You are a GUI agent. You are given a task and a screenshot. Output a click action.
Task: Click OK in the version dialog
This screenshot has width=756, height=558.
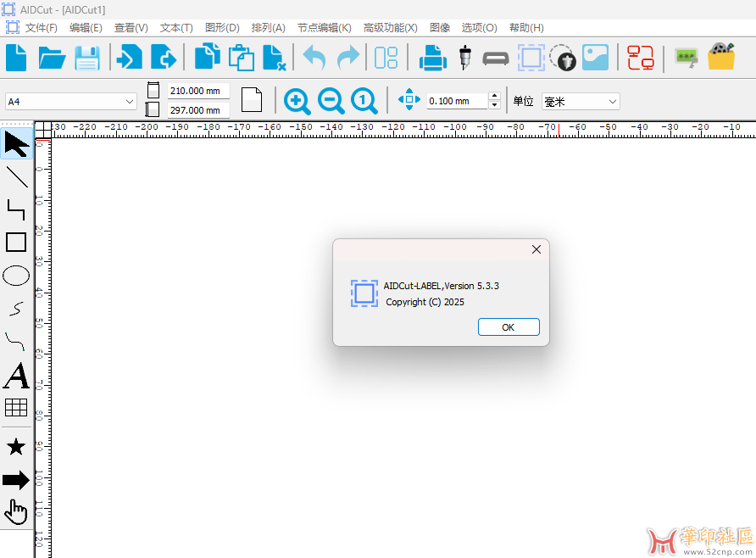[509, 327]
